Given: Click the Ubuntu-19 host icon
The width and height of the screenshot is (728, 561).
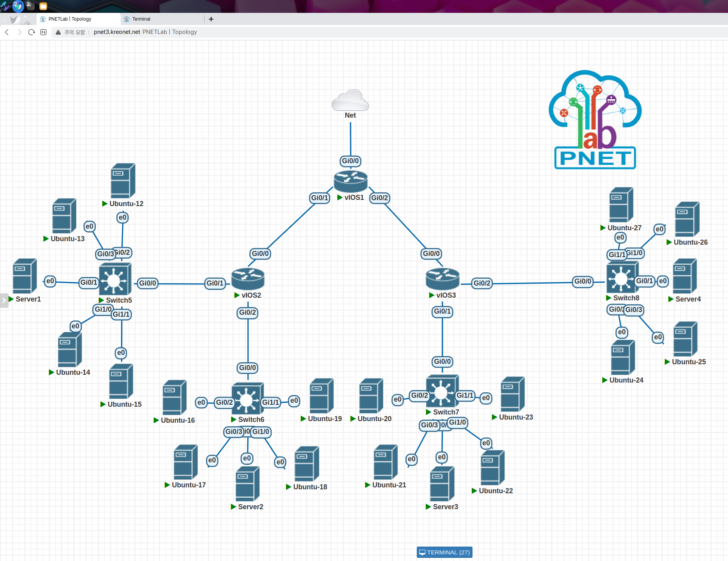Looking at the screenshot, I should pos(322,396).
